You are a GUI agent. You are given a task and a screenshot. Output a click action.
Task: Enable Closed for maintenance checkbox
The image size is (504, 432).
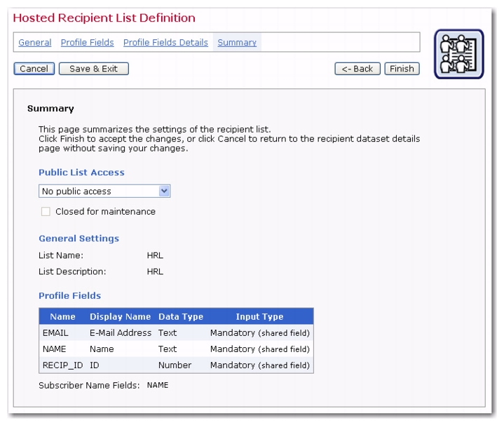pyautogui.click(x=46, y=212)
